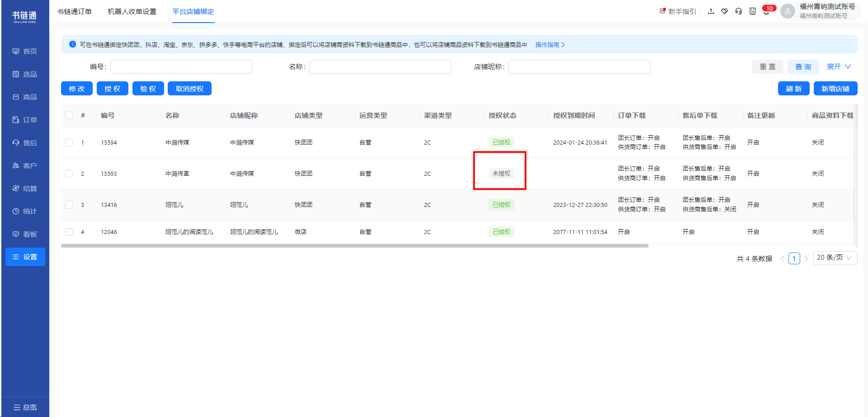Click the name 中游传革 in row 2
Viewport: 868px width, 417px height.
click(x=177, y=173)
